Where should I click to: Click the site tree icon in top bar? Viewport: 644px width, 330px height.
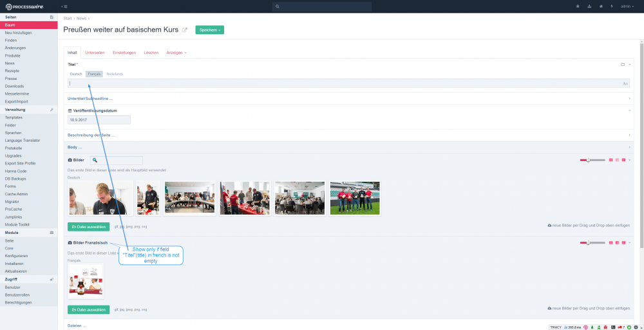(x=589, y=6)
